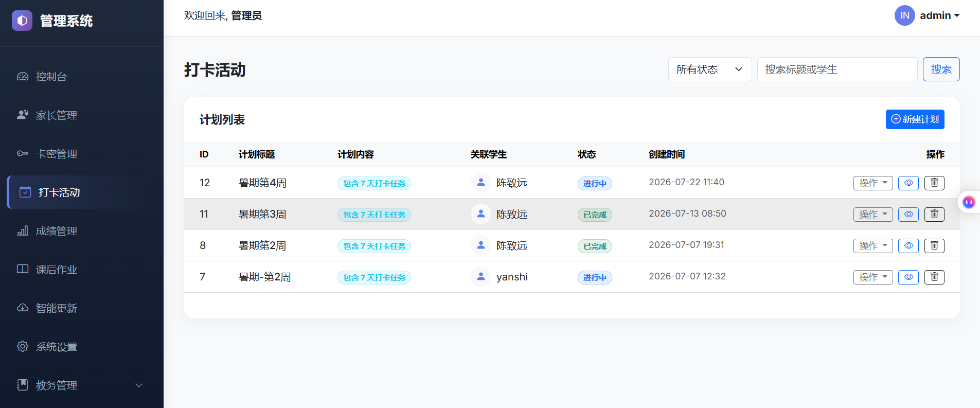The image size is (980, 408).
Task: Focus the 搜索标题或学生 search box
Action: coord(837,69)
